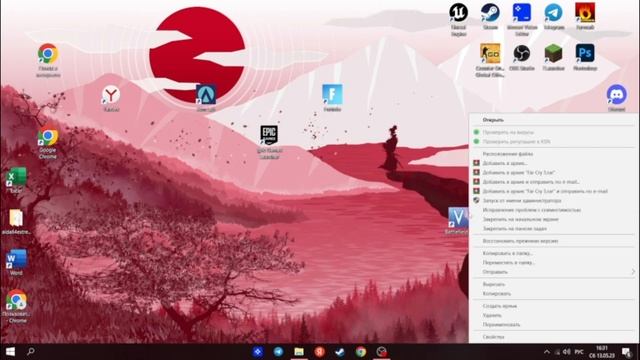Select the Fortnite desktop shortcut
This screenshot has width=640, height=360.
tap(332, 98)
